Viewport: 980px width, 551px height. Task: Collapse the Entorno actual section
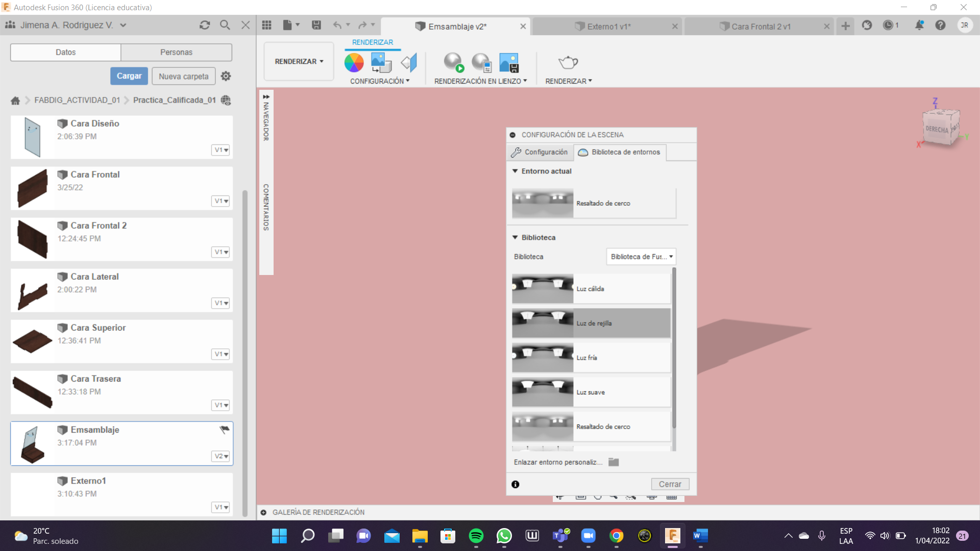click(515, 171)
